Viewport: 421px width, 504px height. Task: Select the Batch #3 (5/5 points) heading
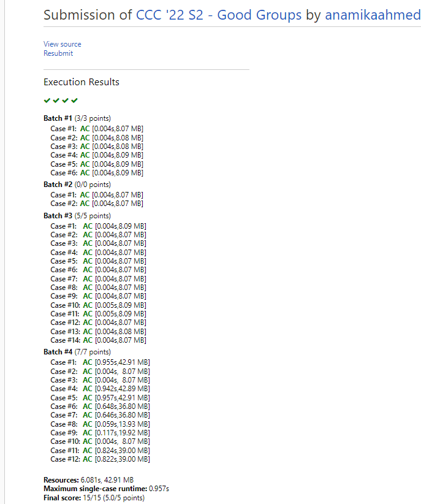pyautogui.click(x=77, y=216)
